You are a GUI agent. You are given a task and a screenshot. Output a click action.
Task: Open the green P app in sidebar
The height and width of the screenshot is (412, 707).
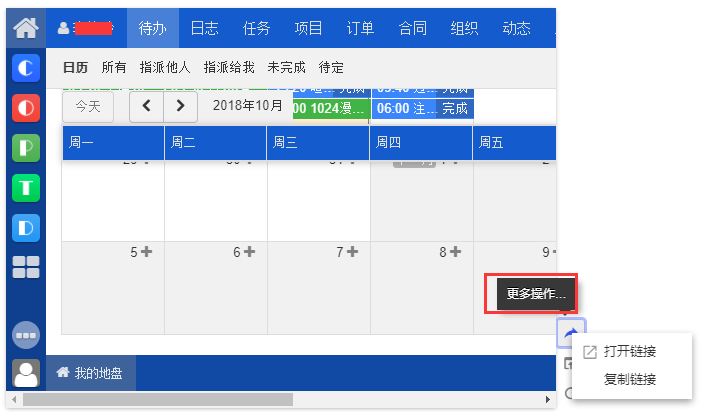coord(26,147)
